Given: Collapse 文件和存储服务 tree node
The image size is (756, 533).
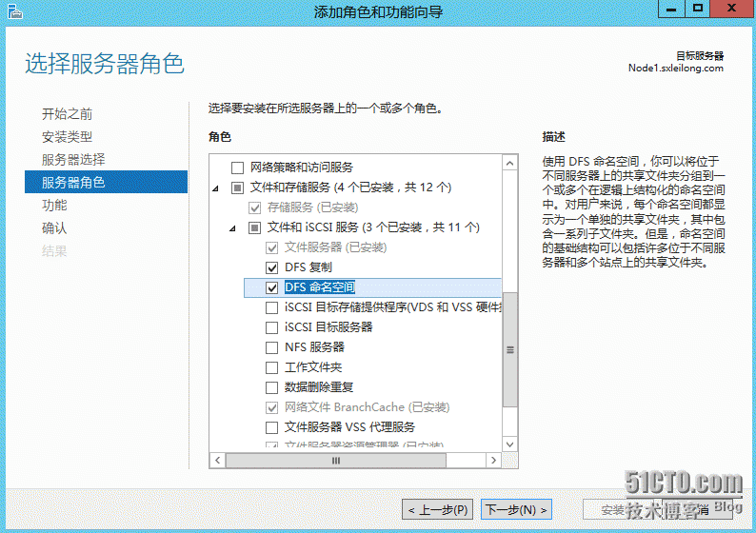Looking at the screenshot, I should 216,188.
